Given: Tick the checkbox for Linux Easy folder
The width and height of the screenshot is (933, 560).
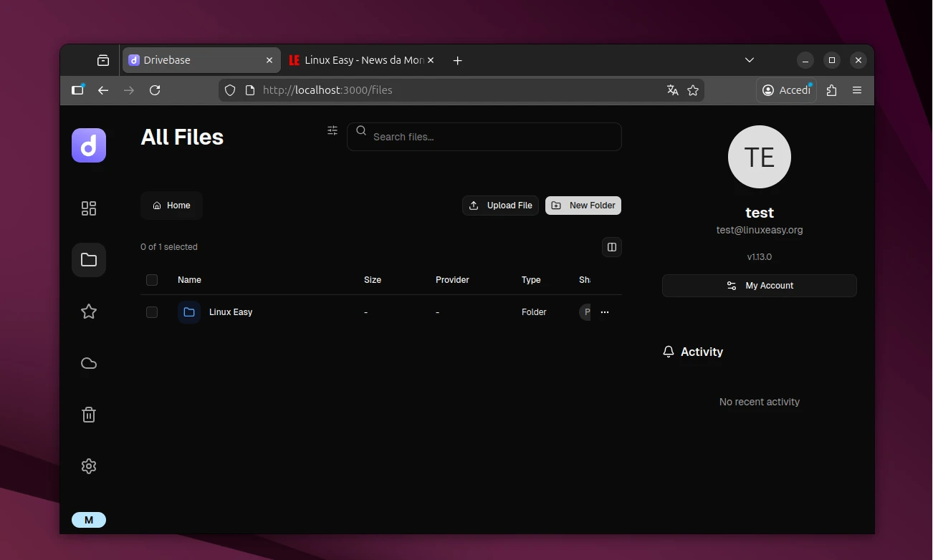Looking at the screenshot, I should point(152,312).
